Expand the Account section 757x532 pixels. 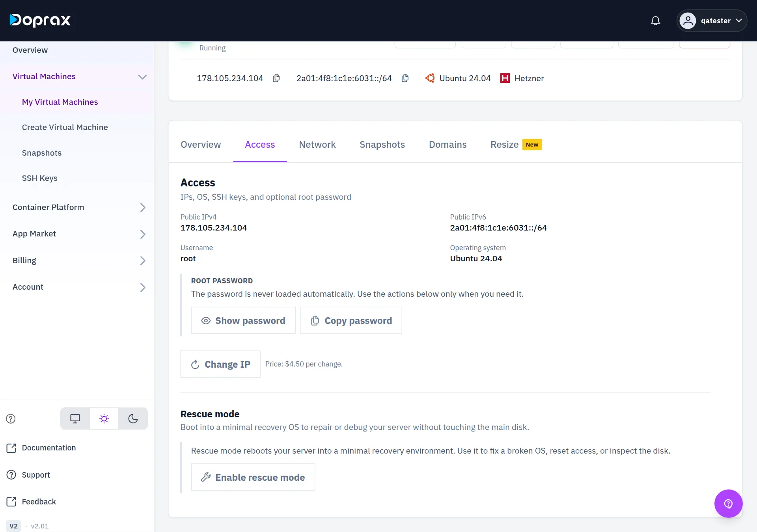(142, 287)
